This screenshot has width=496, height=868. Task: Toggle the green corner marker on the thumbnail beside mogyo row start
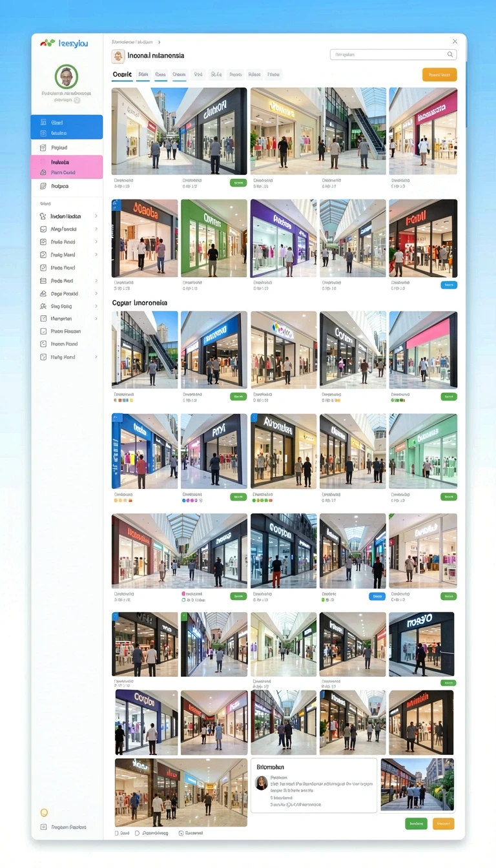coord(184,616)
